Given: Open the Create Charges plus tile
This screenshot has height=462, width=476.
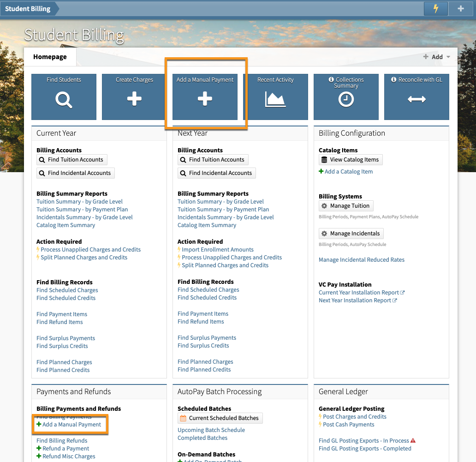Looking at the screenshot, I should tap(134, 97).
